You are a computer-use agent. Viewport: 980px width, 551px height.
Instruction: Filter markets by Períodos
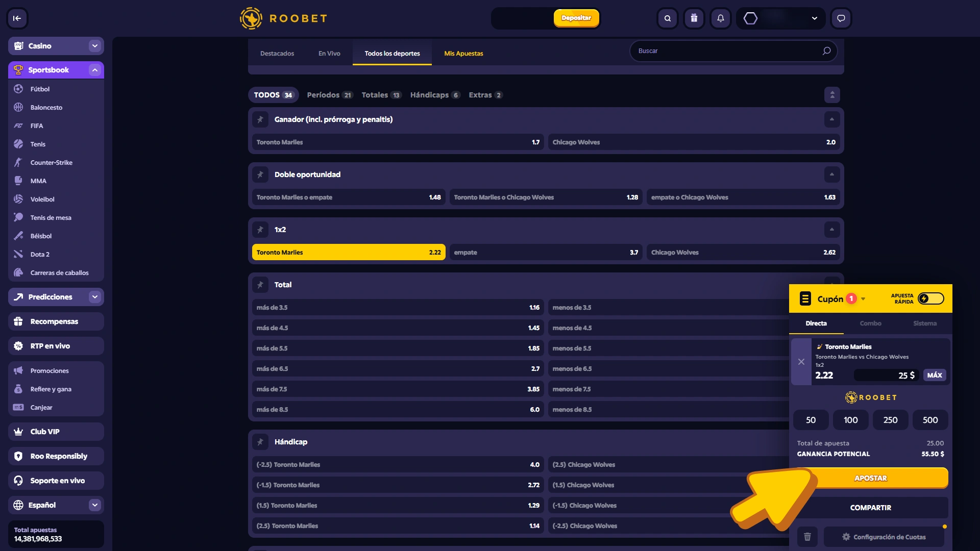click(x=330, y=95)
